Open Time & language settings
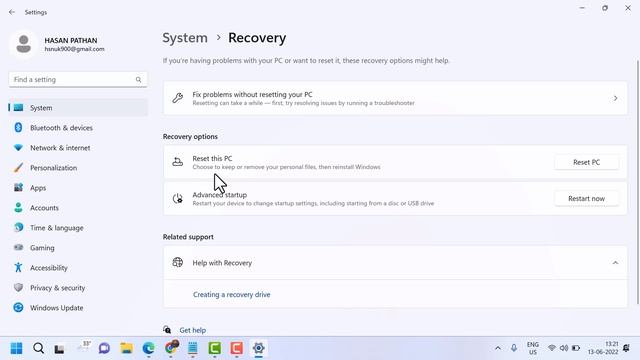The width and height of the screenshot is (640, 360). (x=78, y=228)
